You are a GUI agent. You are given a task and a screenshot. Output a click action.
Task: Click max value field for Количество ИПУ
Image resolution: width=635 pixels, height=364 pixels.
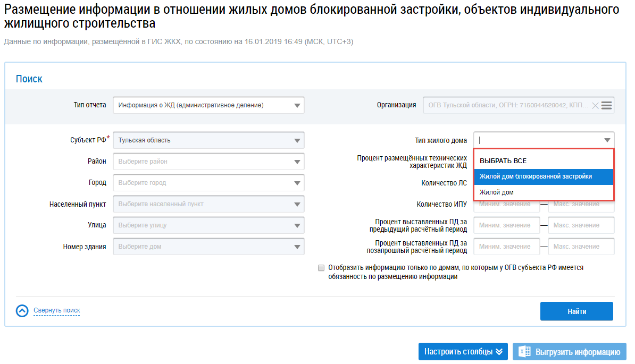tap(581, 204)
